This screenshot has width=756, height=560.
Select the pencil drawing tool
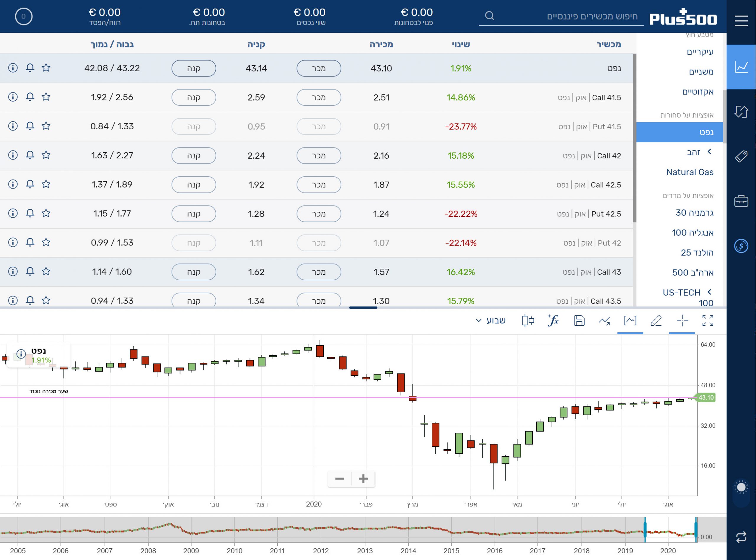click(x=656, y=320)
